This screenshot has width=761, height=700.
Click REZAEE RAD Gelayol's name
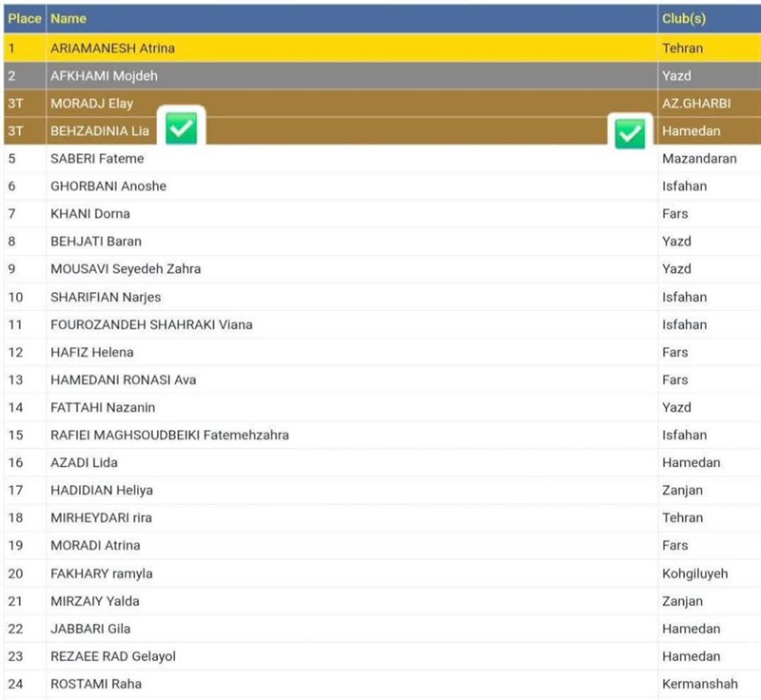pyautogui.click(x=112, y=656)
